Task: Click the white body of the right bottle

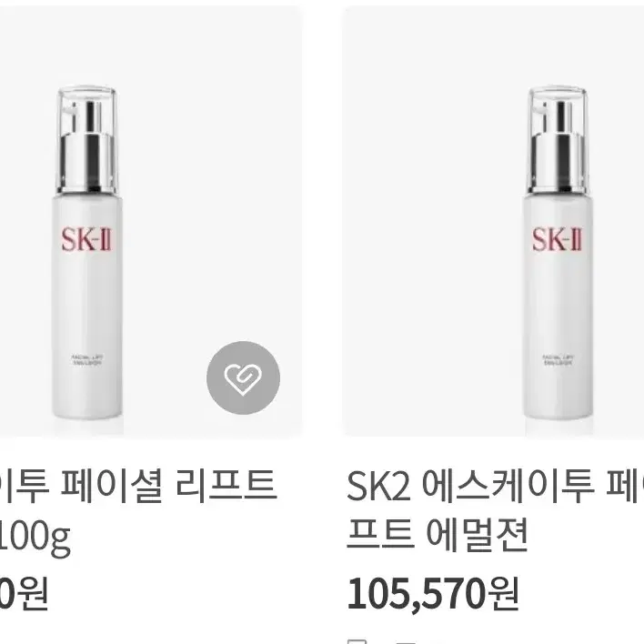Action: click(558, 304)
